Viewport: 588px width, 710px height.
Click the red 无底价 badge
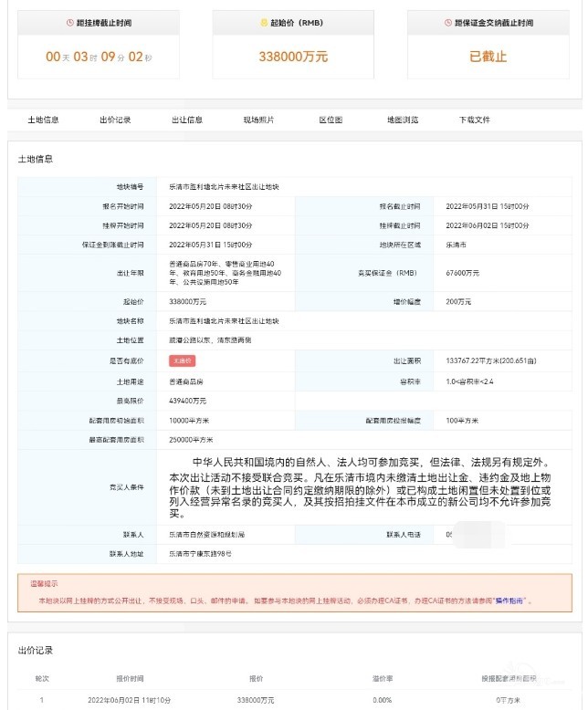point(182,360)
